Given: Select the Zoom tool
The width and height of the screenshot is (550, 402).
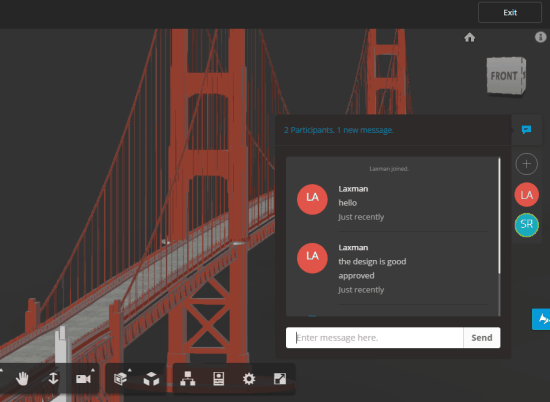Looking at the screenshot, I should [53, 379].
